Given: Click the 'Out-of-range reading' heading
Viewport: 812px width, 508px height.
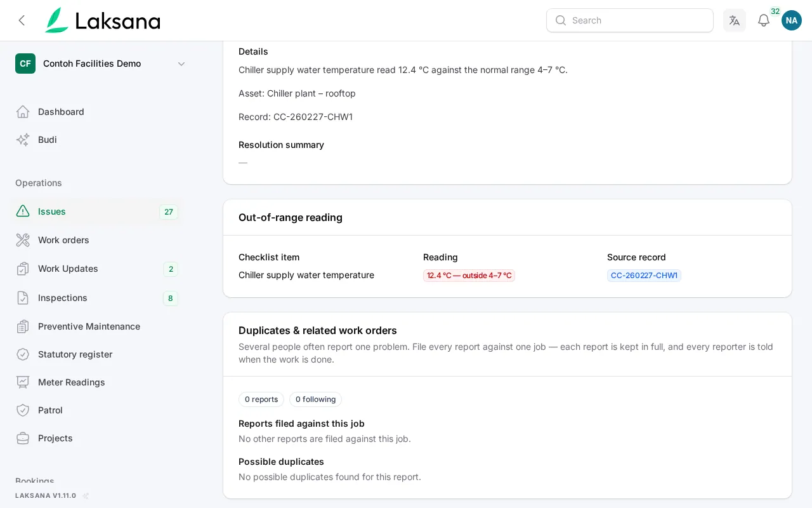Looking at the screenshot, I should pos(291,217).
